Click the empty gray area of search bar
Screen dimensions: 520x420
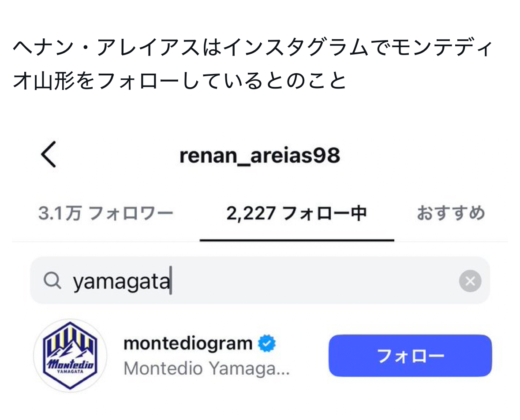point(315,281)
